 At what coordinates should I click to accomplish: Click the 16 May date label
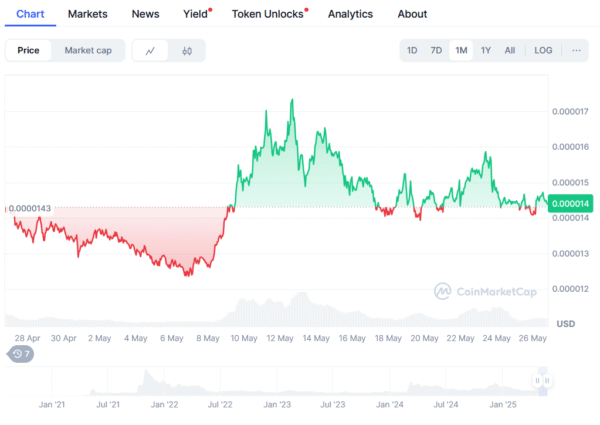352,339
